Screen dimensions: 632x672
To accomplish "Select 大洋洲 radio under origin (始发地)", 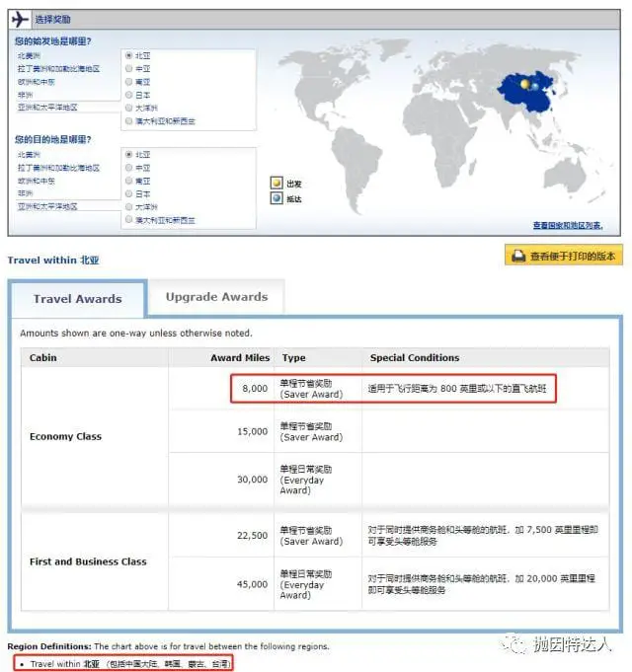I will [x=128, y=108].
